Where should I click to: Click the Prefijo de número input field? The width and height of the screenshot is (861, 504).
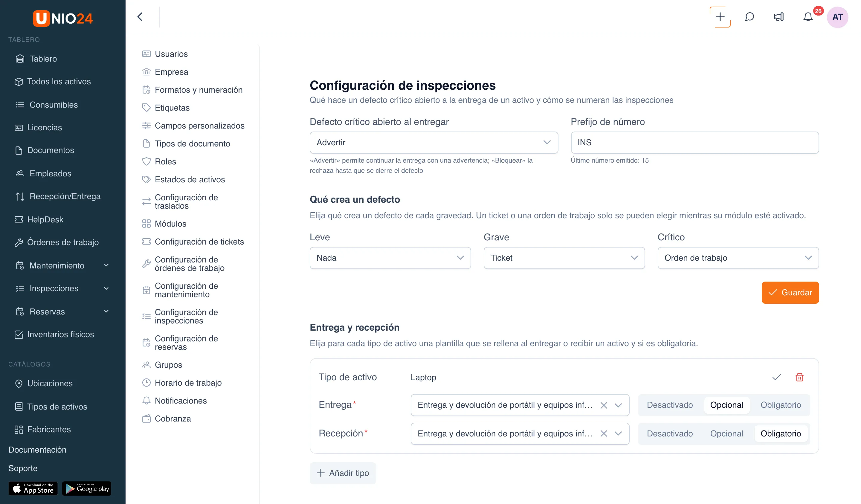pyautogui.click(x=694, y=143)
